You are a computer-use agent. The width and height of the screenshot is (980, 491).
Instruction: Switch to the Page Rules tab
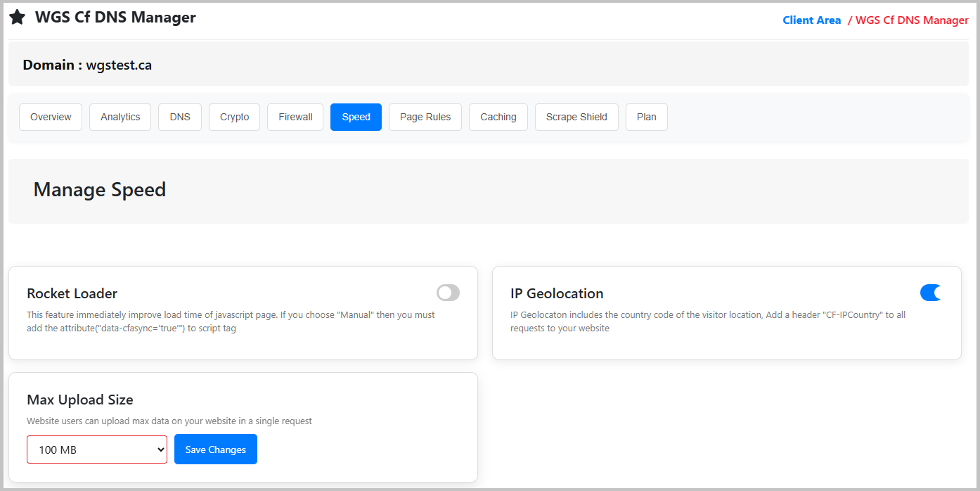(425, 117)
